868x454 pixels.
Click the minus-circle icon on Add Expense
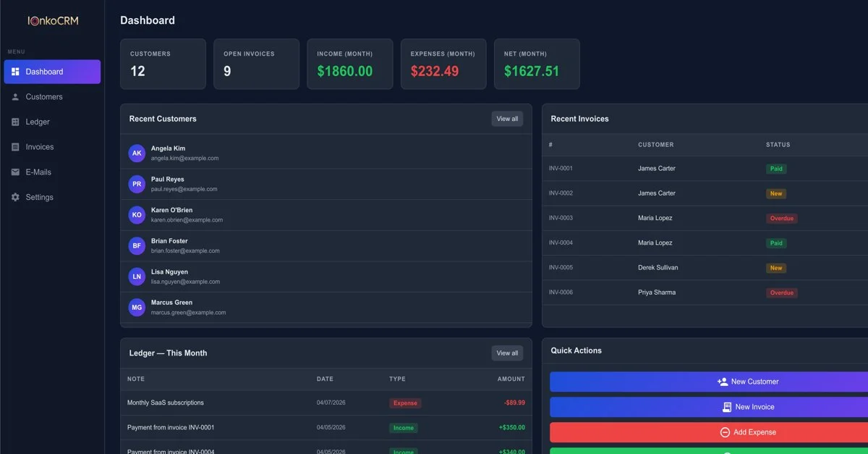pos(725,432)
